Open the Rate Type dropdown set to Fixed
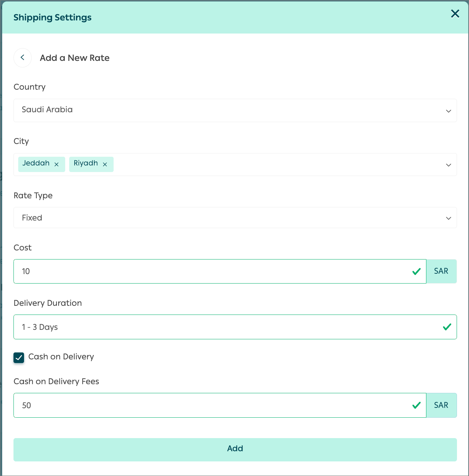Screen dimensions: 469x476 click(x=235, y=218)
